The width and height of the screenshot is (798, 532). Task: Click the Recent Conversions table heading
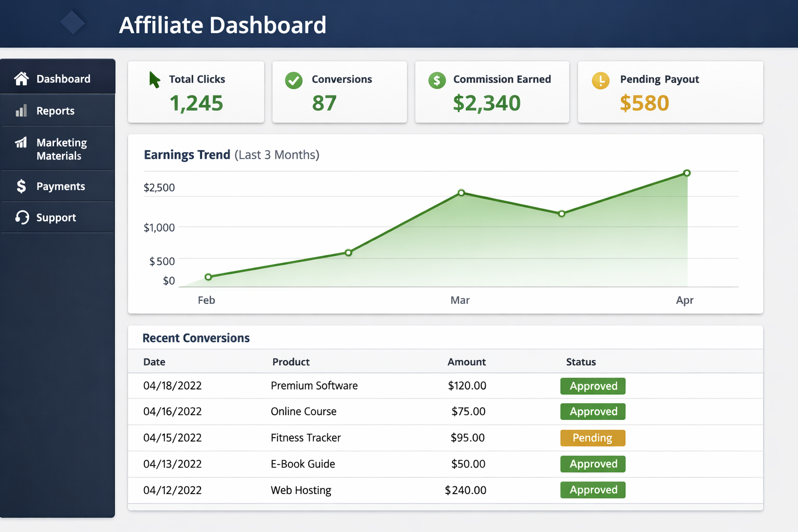196,338
